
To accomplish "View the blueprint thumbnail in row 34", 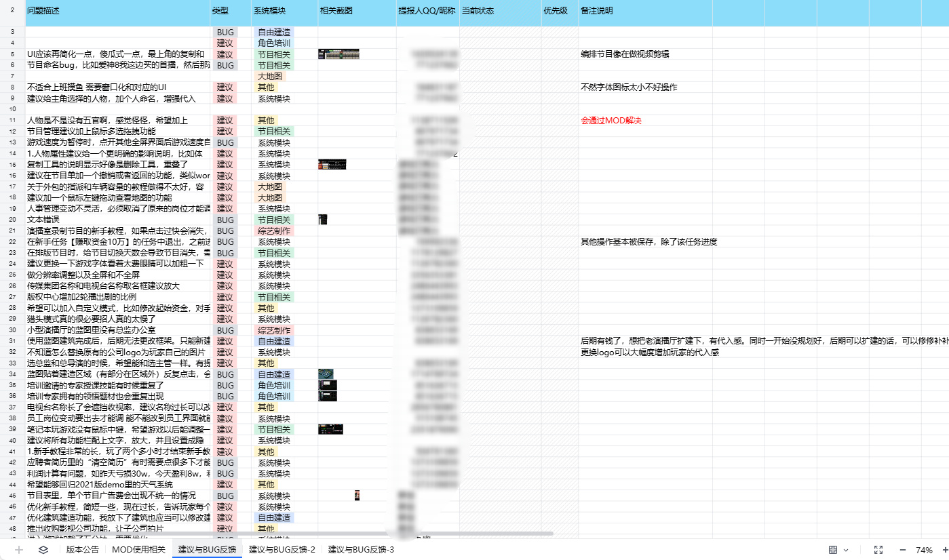I will pos(326,374).
